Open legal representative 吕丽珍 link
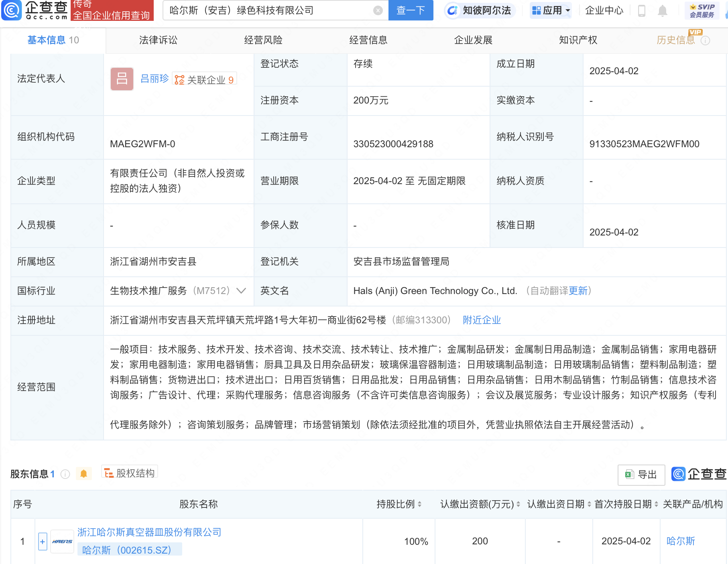 point(155,79)
